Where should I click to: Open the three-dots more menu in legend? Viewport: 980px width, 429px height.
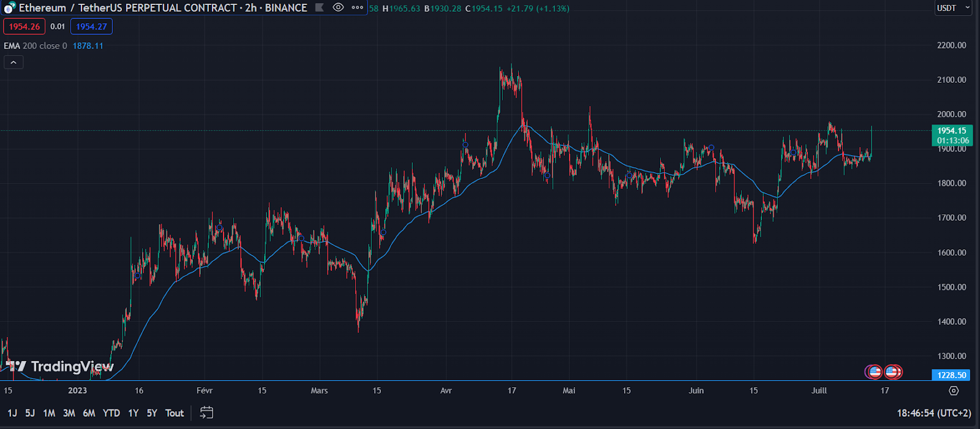point(357,8)
